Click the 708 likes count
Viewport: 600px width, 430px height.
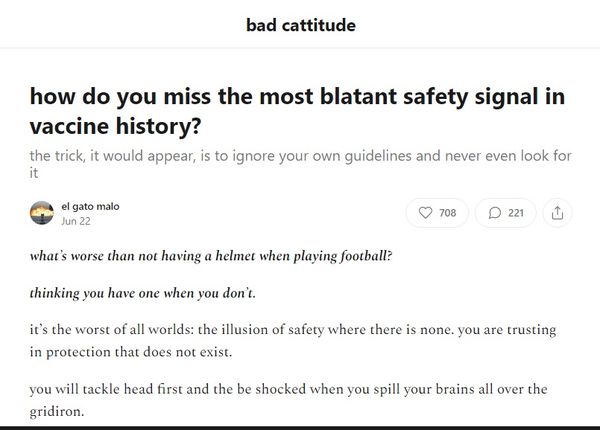click(x=448, y=213)
